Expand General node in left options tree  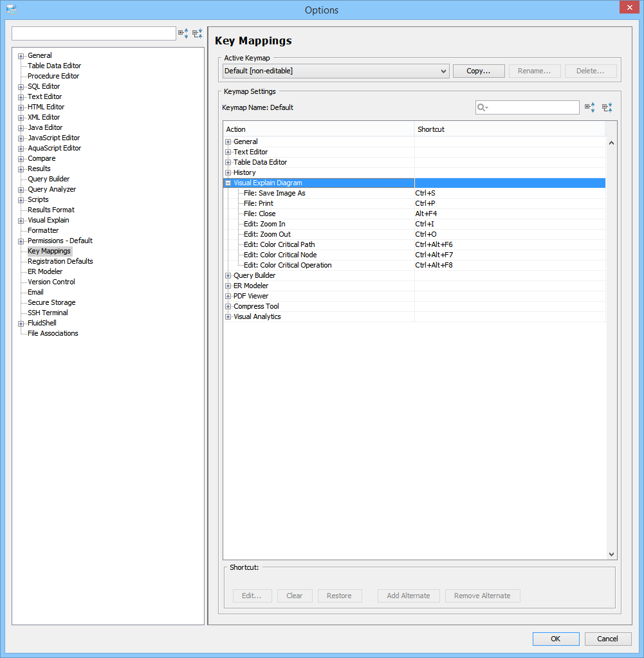[21, 56]
